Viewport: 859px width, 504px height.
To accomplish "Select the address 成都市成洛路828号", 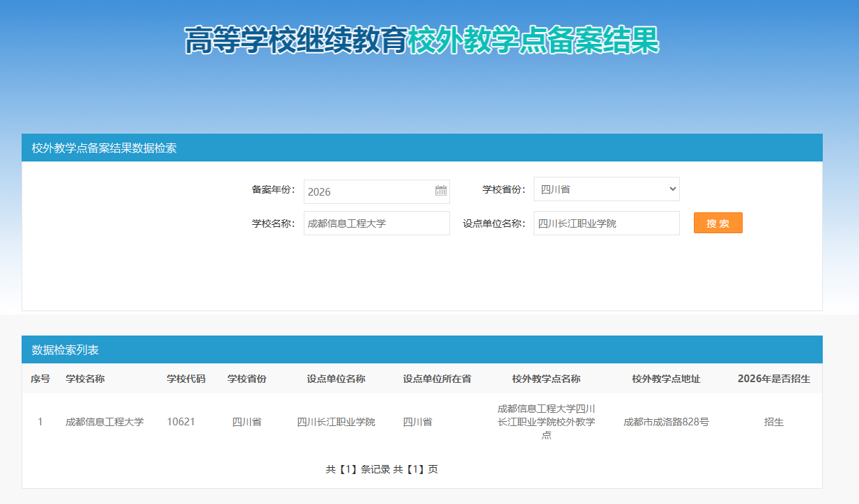I will (666, 422).
